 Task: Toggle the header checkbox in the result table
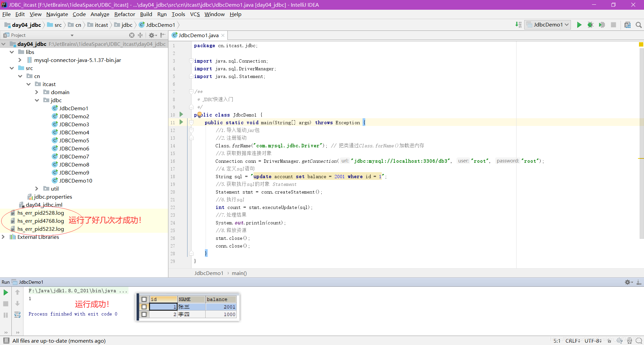pyautogui.click(x=144, y=299)
